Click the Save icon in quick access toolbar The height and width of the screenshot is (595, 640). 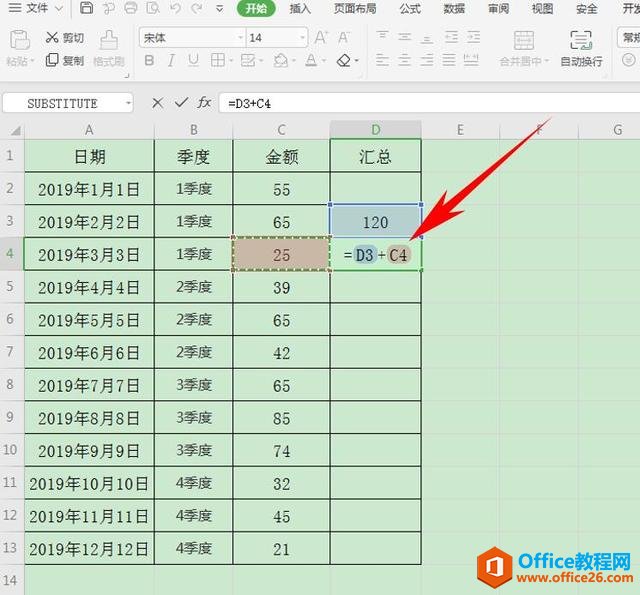point(86,8)
